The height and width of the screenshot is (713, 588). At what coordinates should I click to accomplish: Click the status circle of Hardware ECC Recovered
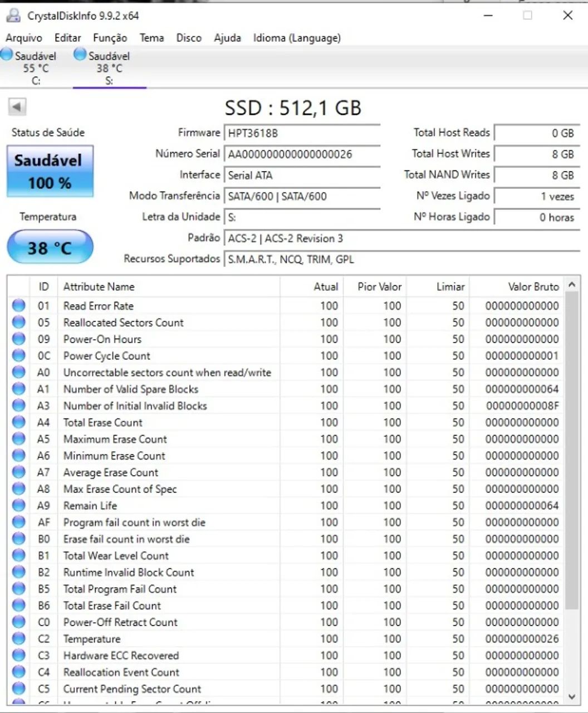(19, 655)
